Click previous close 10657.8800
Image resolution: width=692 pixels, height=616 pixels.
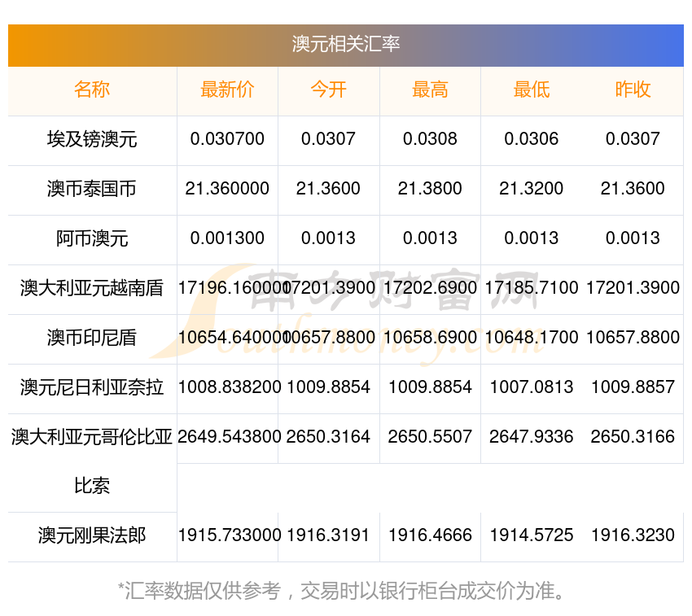coord(633,338)
